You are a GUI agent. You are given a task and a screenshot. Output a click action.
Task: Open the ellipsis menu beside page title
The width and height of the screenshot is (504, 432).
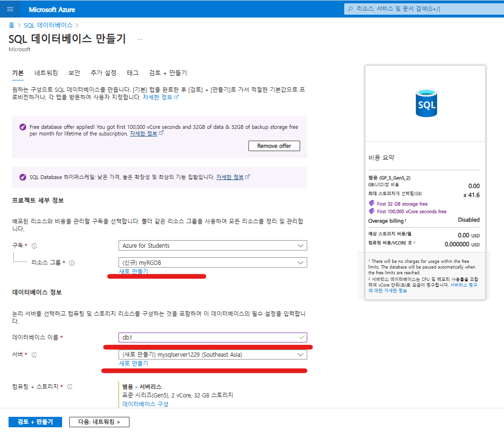[140, 39]
